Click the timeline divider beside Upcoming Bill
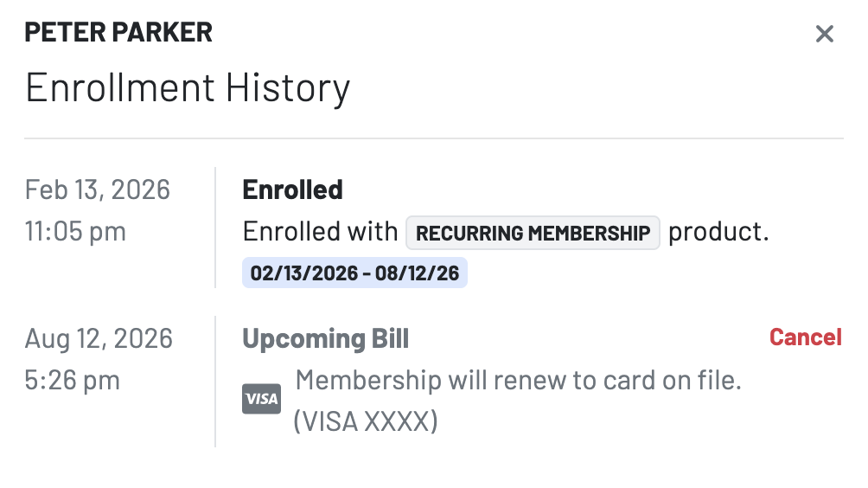This screenshot has width=868, height=488. 215,381
